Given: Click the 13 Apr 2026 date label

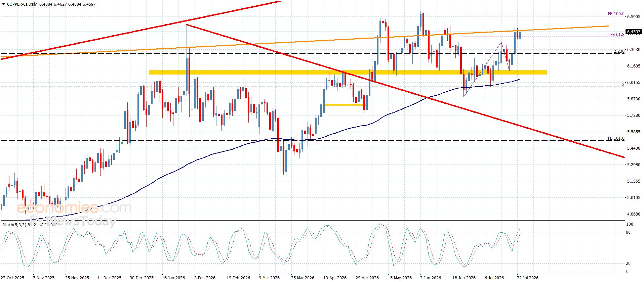Looking at the screenshot, I should pos(335,278).
